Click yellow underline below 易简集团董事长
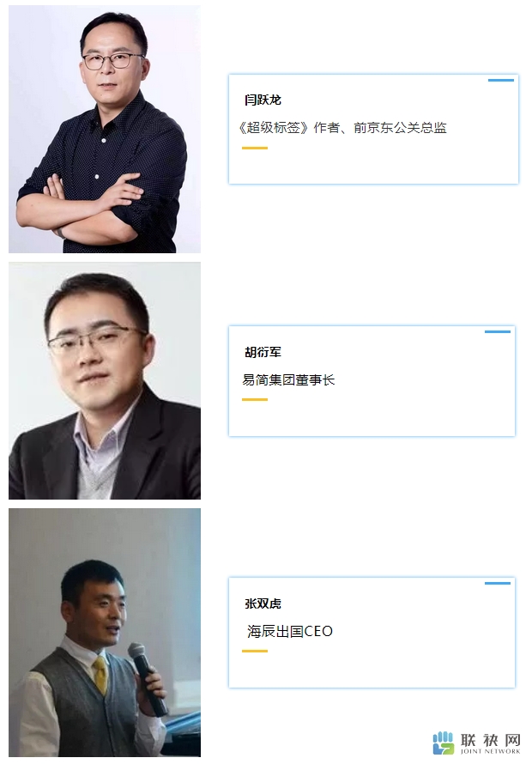 point(255,399)
